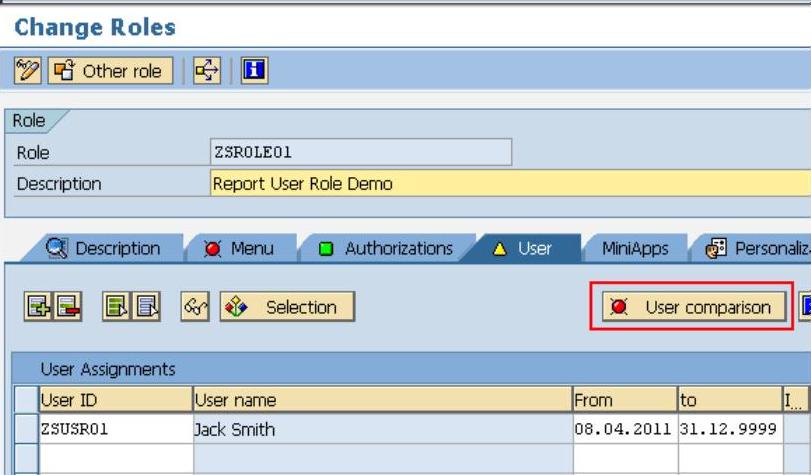Click the select all rows icon

tap(116, 307)
